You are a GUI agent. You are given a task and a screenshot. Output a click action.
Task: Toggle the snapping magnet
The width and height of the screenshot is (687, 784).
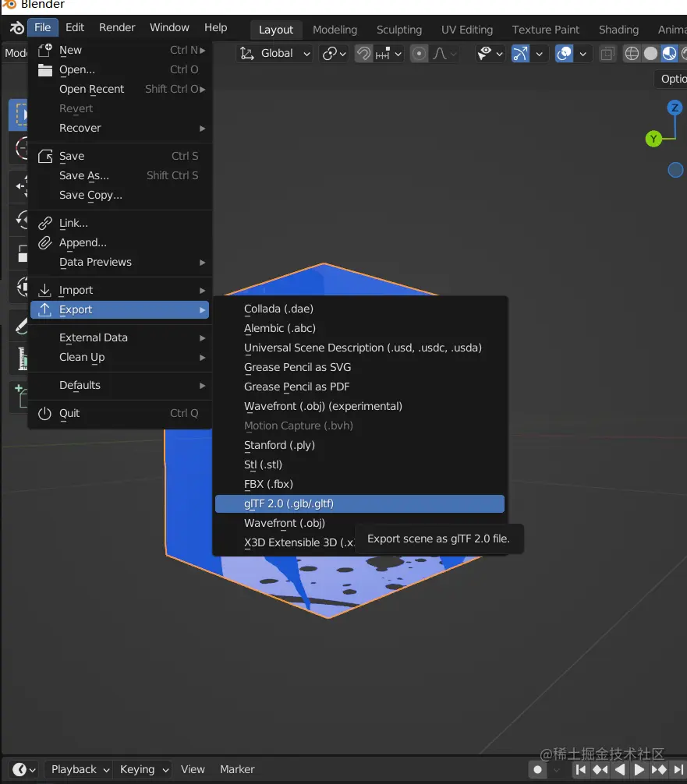pyautogui.click(x=363, y=53)
